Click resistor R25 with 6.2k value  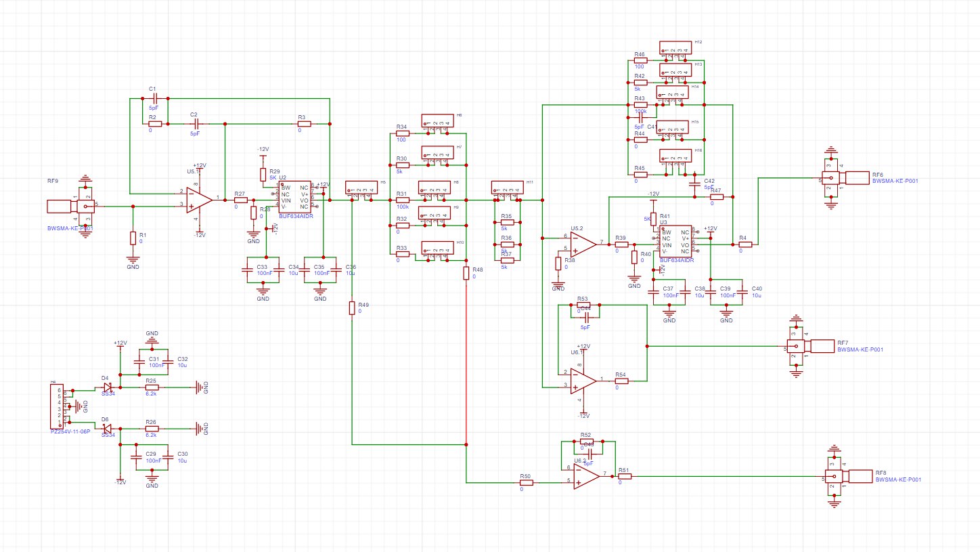(x=152, y=388)
